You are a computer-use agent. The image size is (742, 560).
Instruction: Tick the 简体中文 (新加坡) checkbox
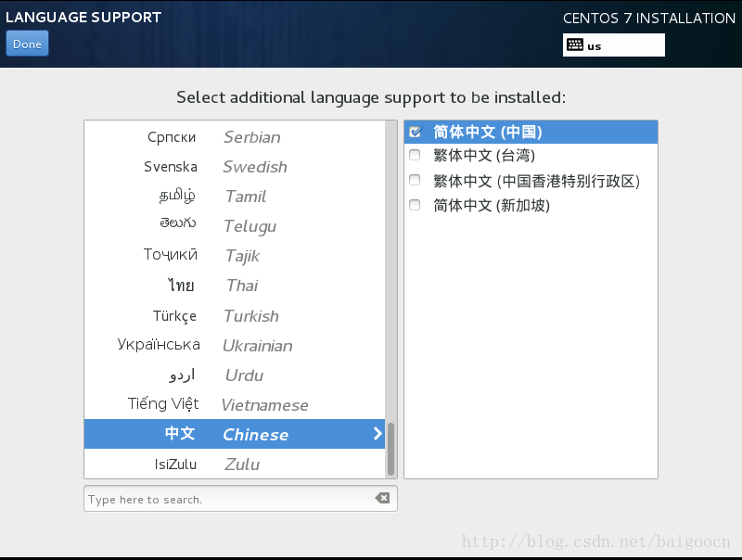point(415,205)
